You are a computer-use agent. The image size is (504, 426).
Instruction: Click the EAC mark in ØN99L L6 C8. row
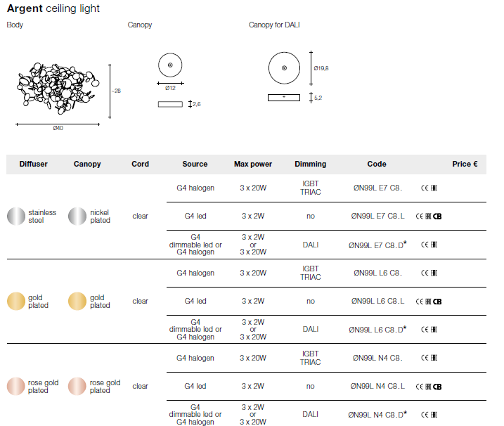pos(434,273)
